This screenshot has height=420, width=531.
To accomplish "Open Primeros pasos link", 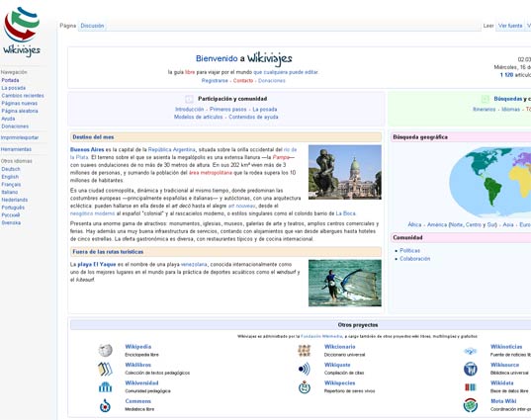I will (227, 110).
